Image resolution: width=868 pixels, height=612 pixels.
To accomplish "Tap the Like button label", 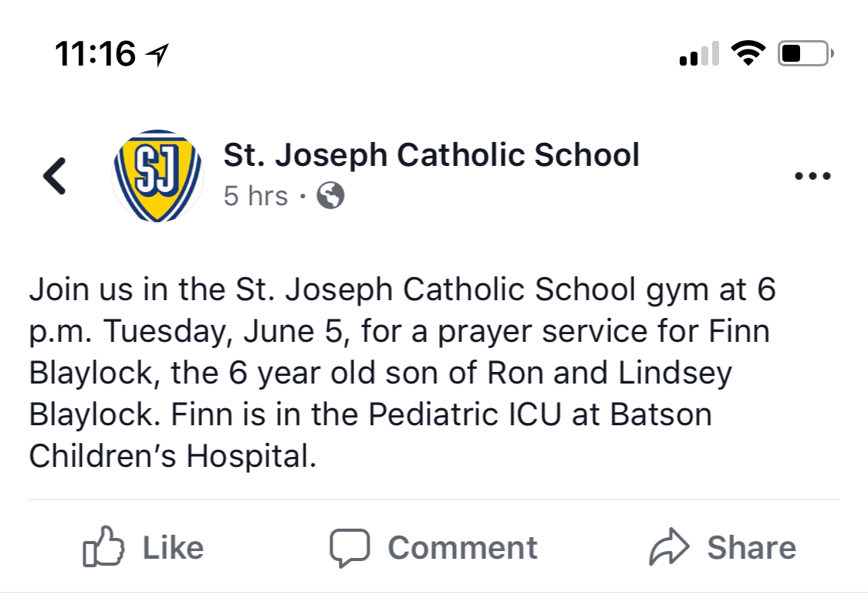I will 174,548.
